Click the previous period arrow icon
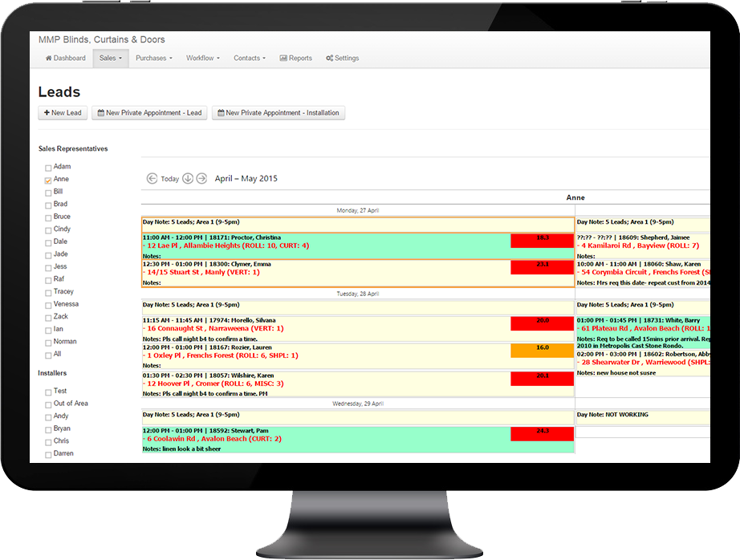The height and width of the screenshot is (560, 740). click(152, 179)
